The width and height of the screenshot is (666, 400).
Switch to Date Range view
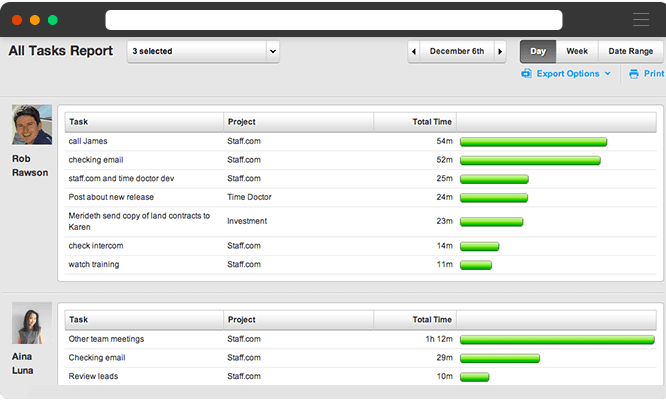pos(630,51)
